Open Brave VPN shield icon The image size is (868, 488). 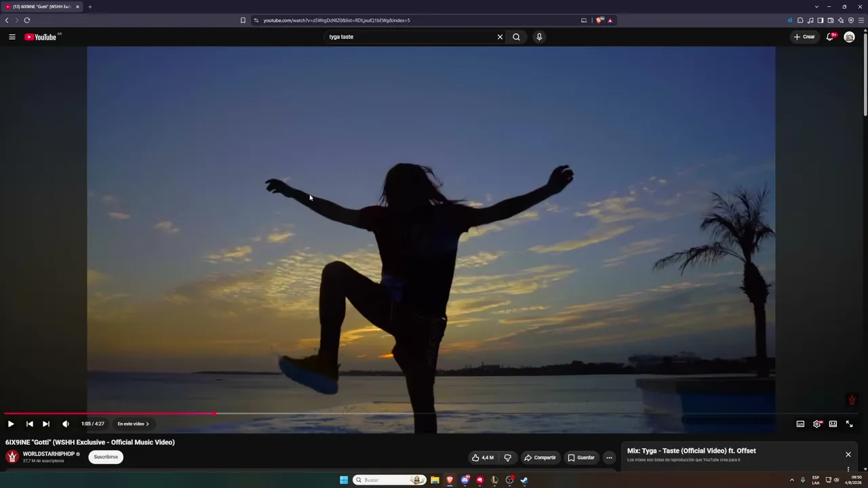point(851,20)
